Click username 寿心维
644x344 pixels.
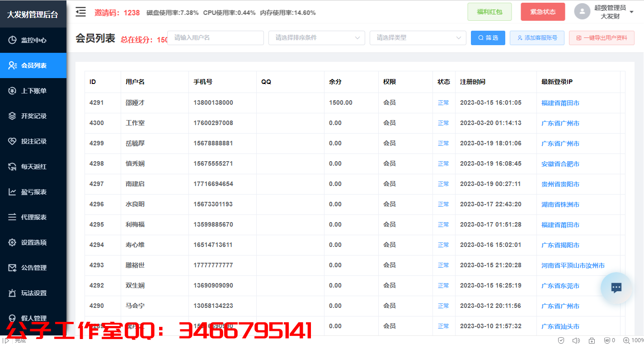(x=135, y=245)
